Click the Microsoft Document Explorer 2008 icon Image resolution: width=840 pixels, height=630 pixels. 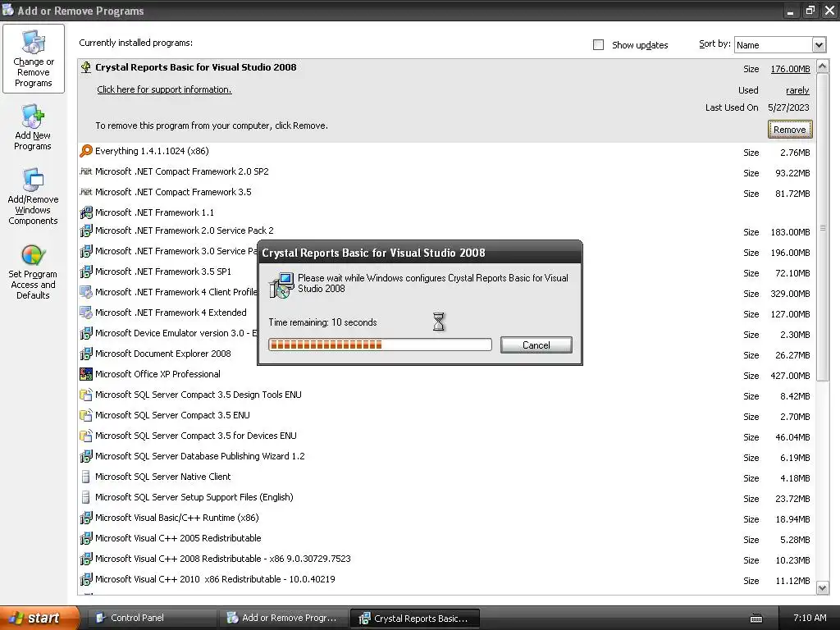tap(85, 354)
